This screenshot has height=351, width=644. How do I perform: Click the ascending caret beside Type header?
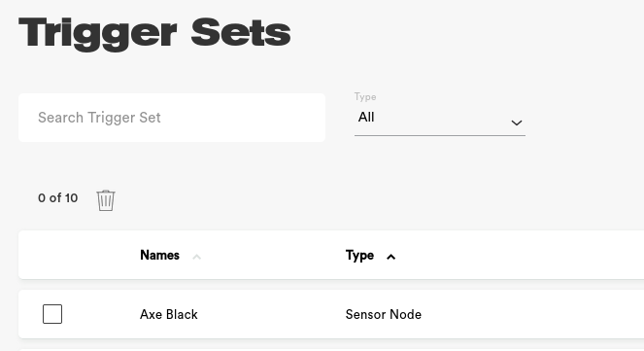(x=391, y=257)
